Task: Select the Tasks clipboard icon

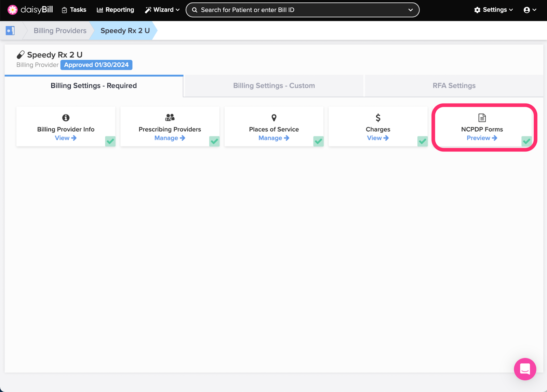Action: 65,10
